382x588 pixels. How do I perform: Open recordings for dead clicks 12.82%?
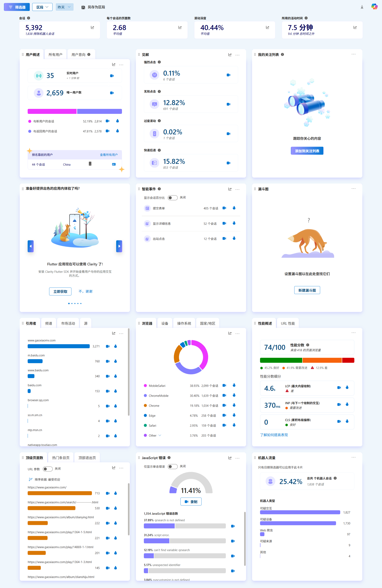click(228, 104)
